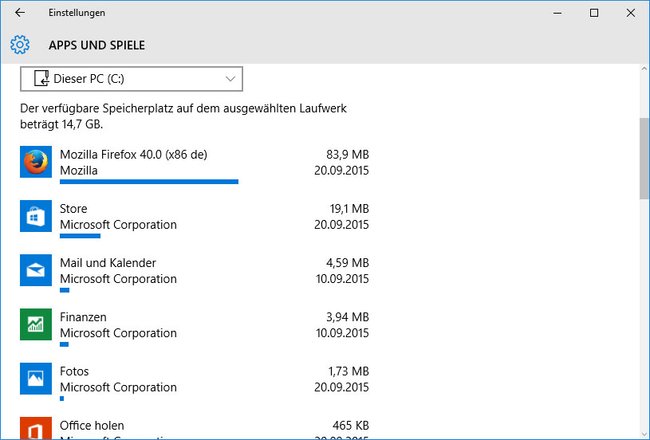650x440 pixels.
Task: Click the Office holen name
Action: 92,425
